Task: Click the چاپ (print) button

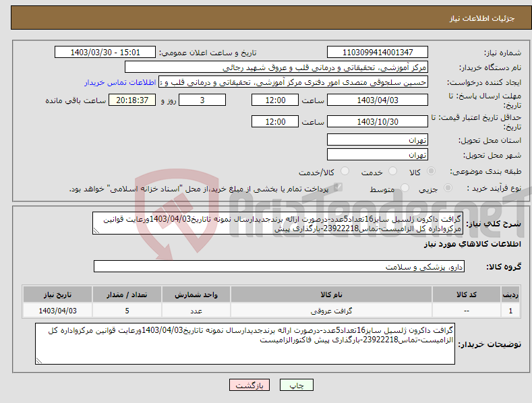Action: [x=296, y=385]
